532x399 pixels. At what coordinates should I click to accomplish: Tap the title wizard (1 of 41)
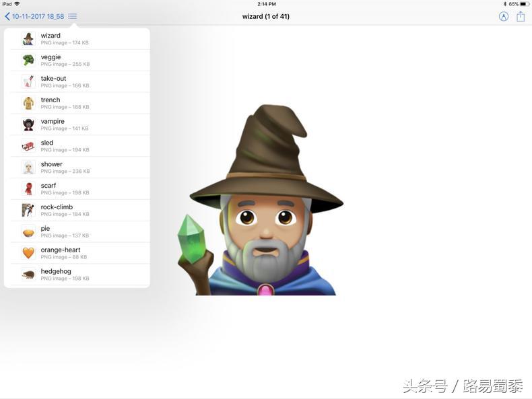[x=265, y=16]
